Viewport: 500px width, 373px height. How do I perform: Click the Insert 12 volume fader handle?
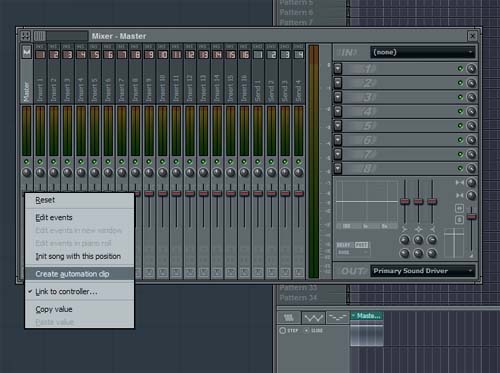(190, 193)
